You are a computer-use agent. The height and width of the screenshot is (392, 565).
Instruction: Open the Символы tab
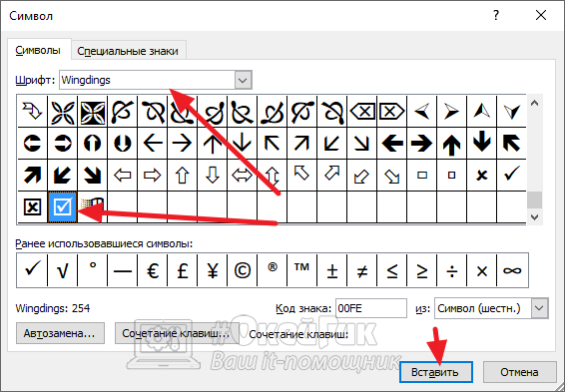click(38, 50)
